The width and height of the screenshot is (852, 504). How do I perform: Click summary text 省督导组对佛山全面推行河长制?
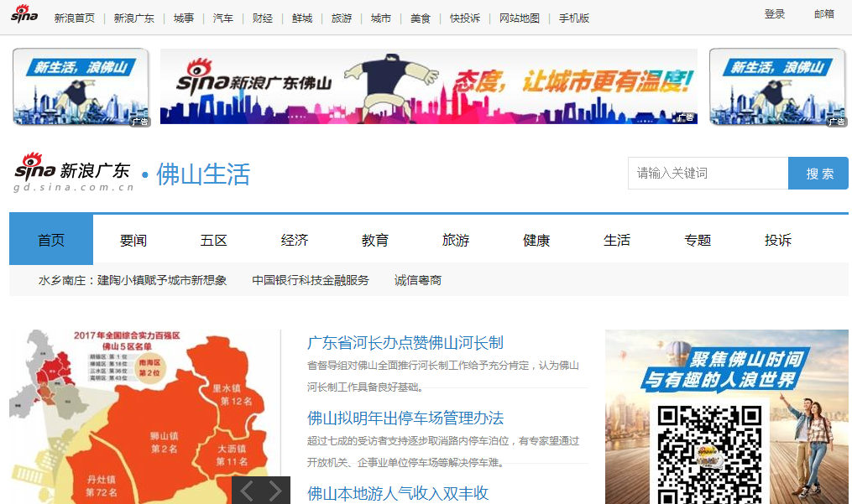point(443,376)
